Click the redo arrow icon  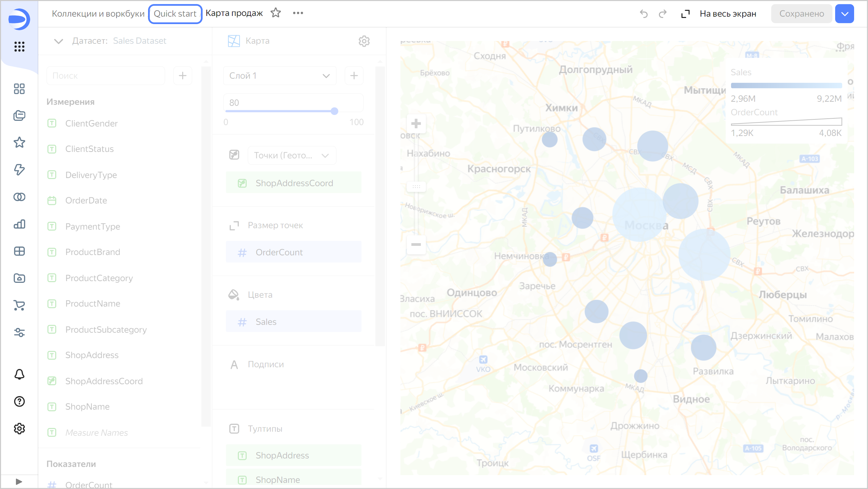click(x=663, y=14)
